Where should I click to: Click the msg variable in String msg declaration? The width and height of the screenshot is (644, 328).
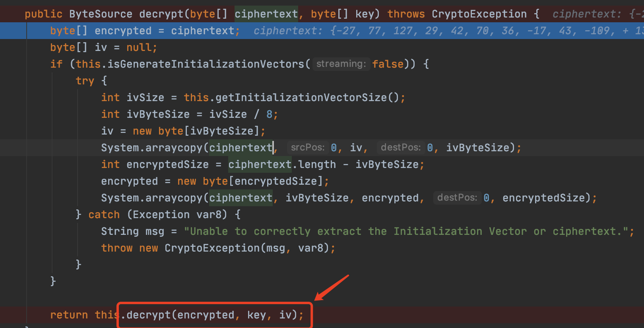pos(155,231)
